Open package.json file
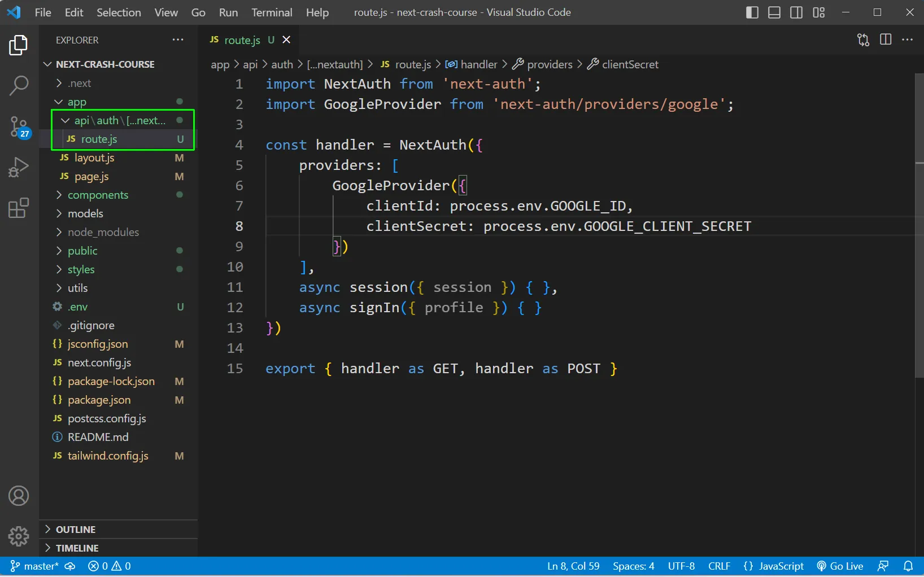 coord(119,400)
